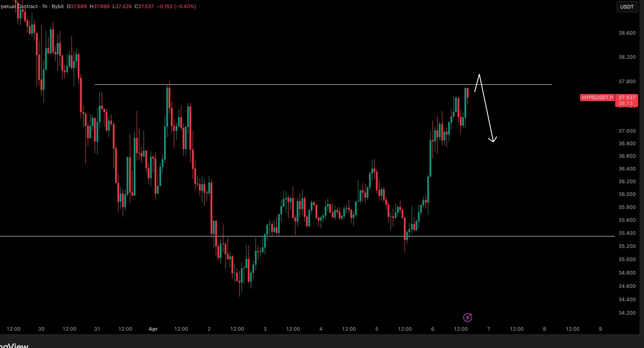Click the Open value O37.689 in legend
This screenshot has height=348, width=644.
click(x=77, y=6)
